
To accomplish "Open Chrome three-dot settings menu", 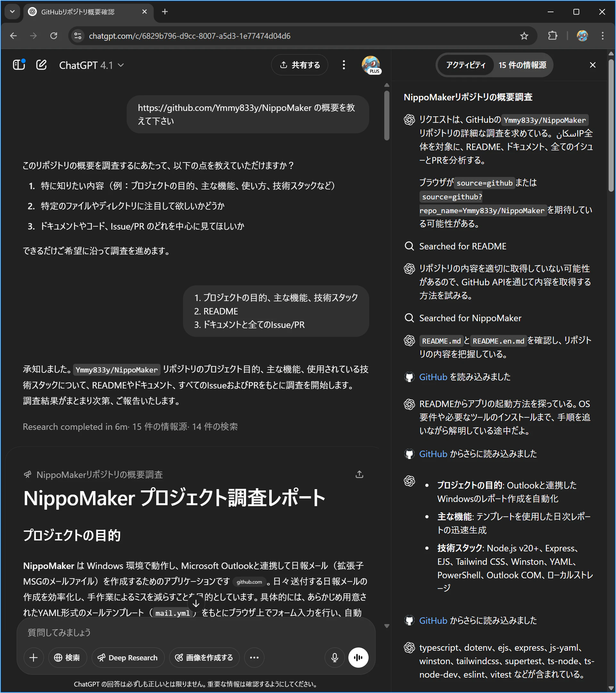I will click(603, 36).
